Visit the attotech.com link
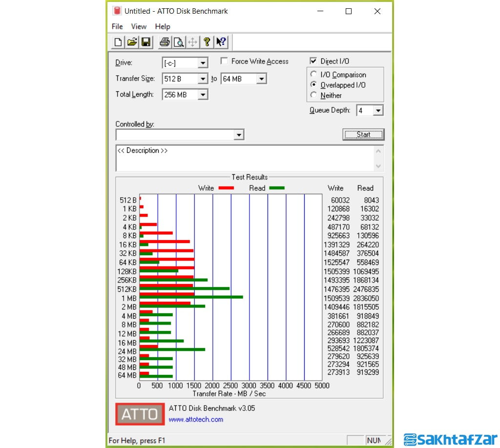Screen dimensions: 500x448 tap(196, 418)
